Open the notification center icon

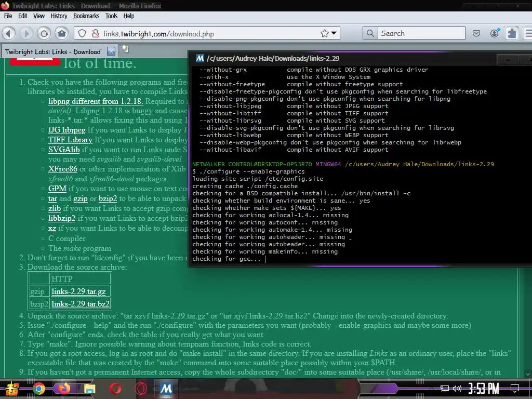pyautogui.click(x=515, y=389)
